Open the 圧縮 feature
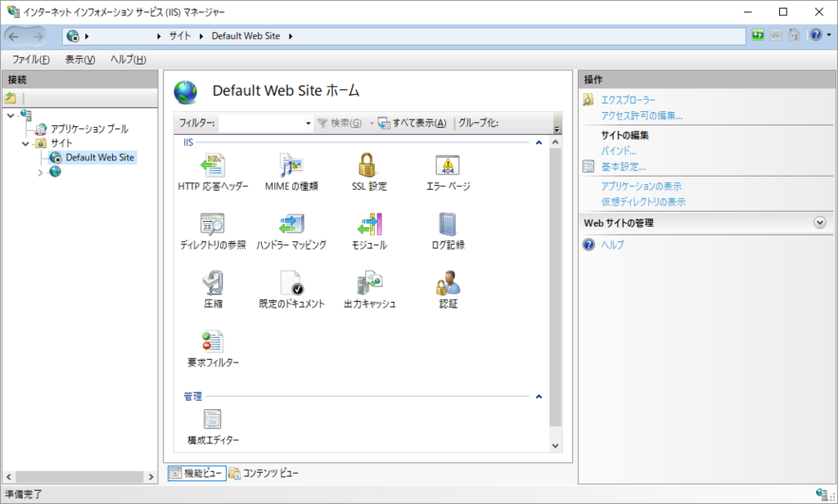 213,290
